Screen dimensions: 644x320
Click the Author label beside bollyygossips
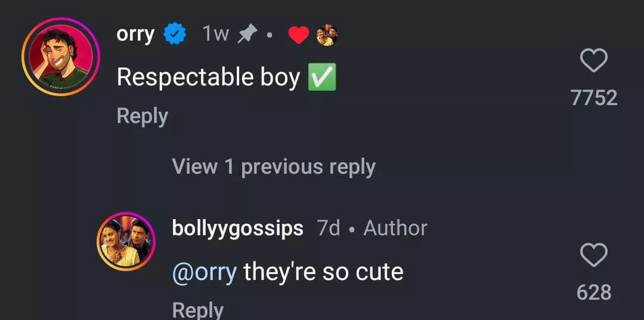pyautogui.click(x=395, y=228)
